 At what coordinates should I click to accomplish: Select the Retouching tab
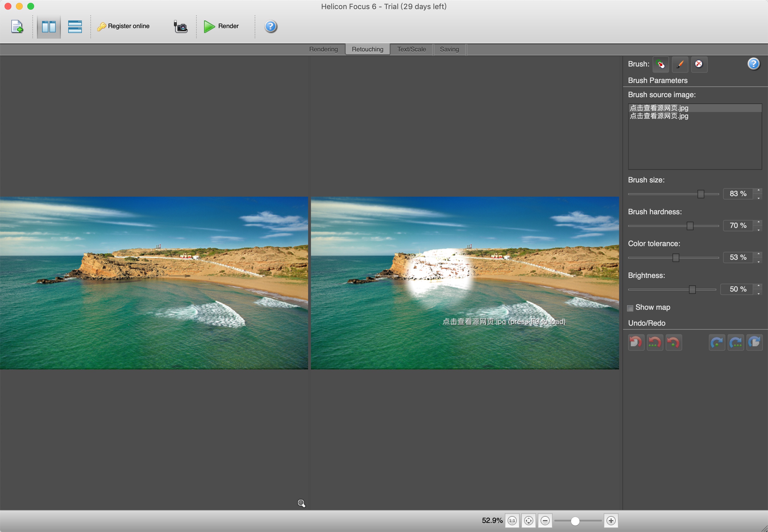pyautogui.click(x=367, y=49)
